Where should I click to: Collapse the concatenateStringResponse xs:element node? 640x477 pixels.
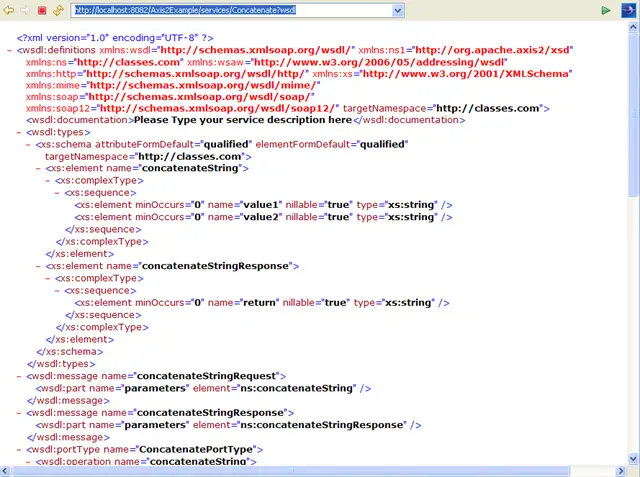tap(38, 266)
